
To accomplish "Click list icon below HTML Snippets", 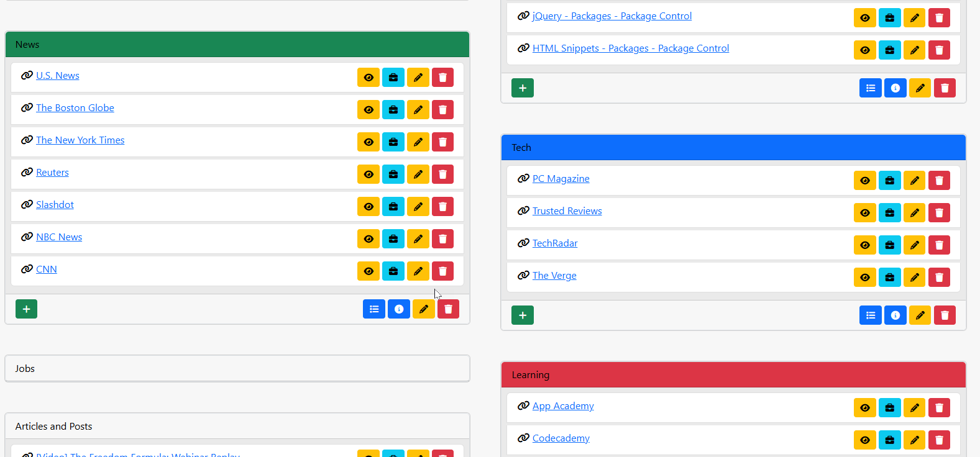I will tap(871, 88).
